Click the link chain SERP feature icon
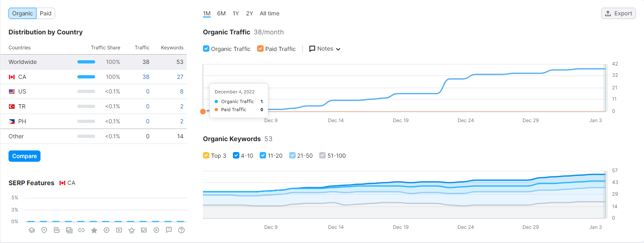 tap(81, 230)
